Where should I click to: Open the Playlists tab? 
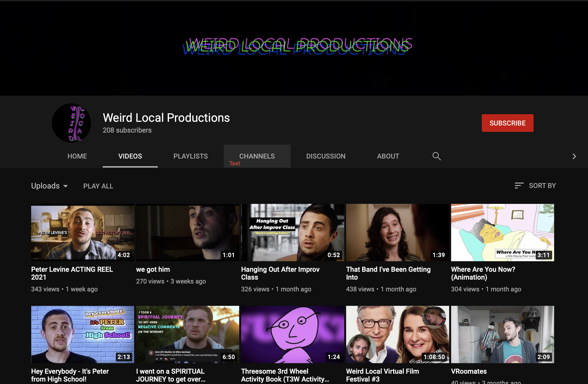[x=191, y=156]
